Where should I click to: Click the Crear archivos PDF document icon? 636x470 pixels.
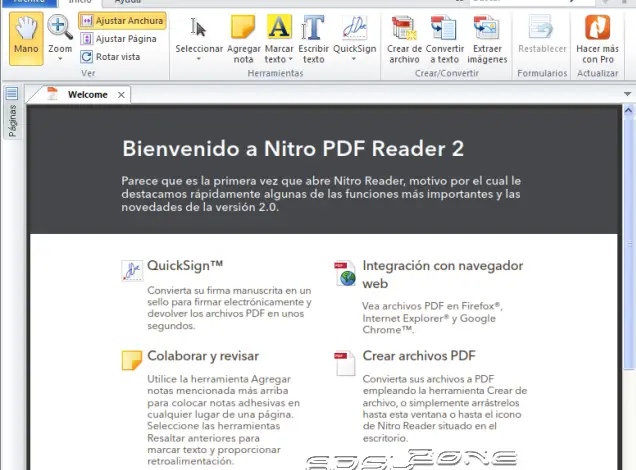(345, 363)
